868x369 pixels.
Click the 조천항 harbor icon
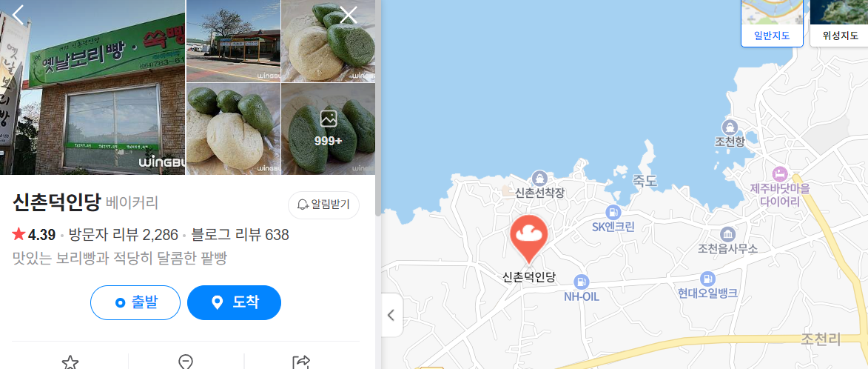click(x=730, y=127)
